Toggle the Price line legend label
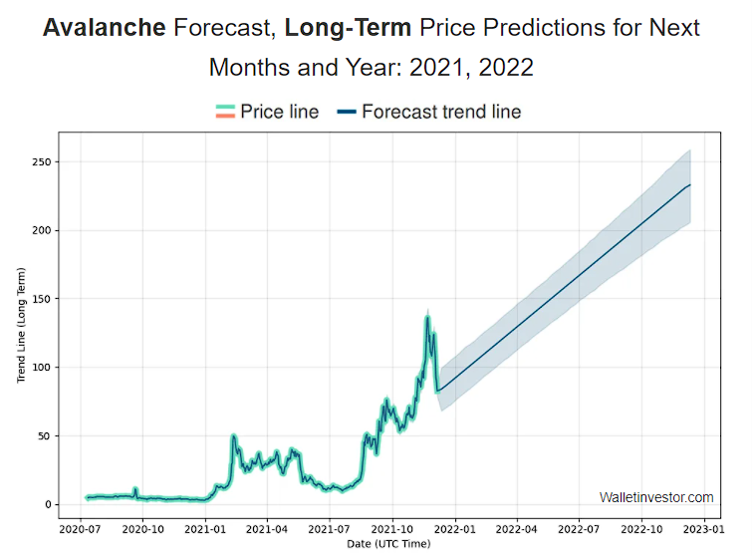Viewport: 756px width, 556px height. click(x=280, y=112)
